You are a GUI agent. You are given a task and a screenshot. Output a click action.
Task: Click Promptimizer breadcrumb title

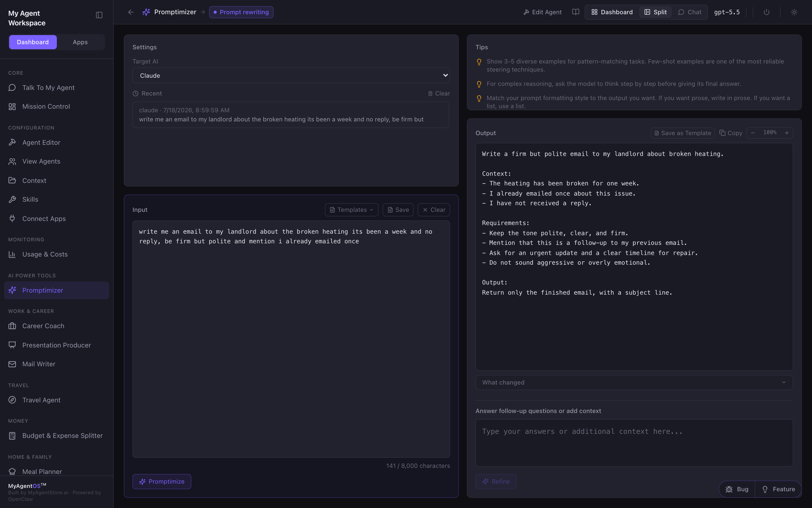175,12
